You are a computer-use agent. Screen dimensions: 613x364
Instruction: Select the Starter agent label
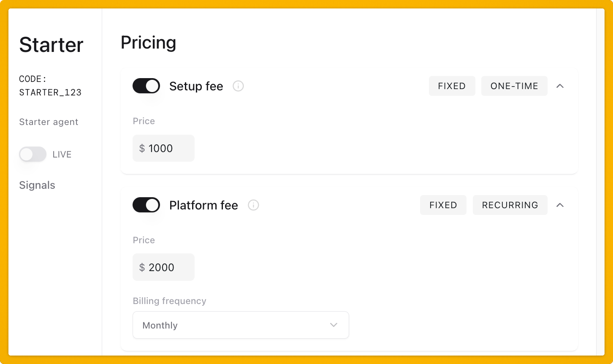(49, 122)
